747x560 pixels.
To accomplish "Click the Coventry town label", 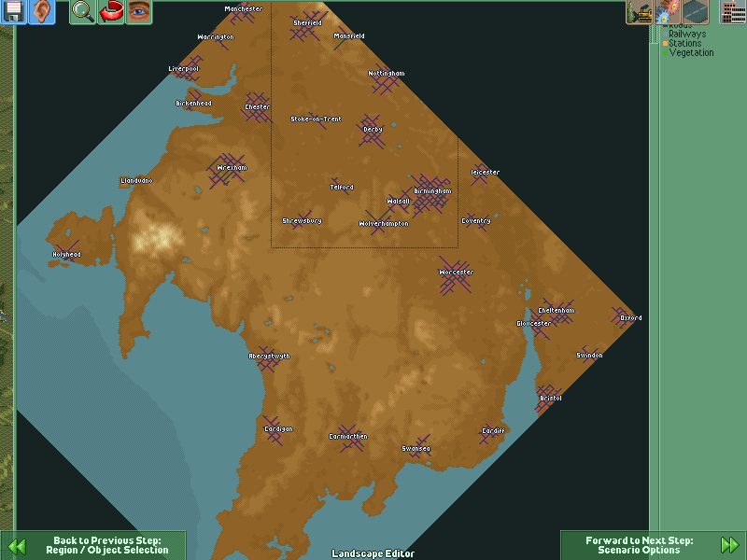I will (x=476, y=221).
